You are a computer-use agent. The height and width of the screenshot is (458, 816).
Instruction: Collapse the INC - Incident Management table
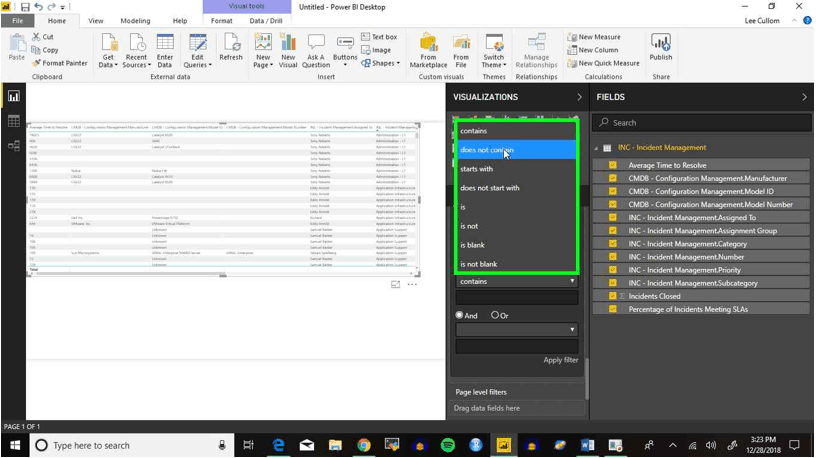[x=596, y=148]
